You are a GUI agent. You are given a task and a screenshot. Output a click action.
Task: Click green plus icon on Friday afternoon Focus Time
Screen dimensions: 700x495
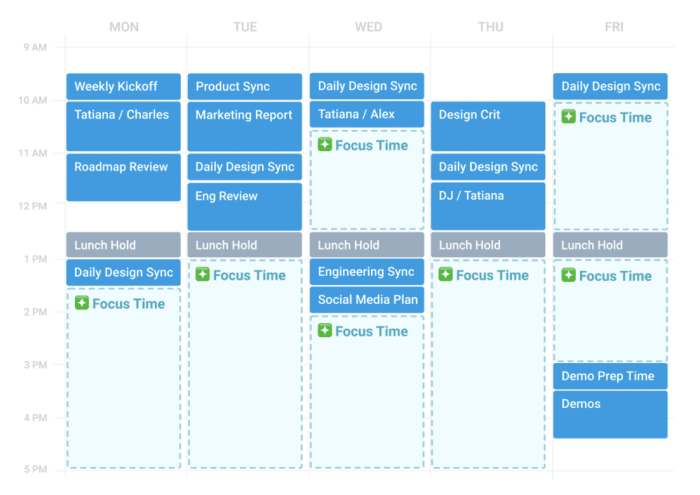pos(569,275)
